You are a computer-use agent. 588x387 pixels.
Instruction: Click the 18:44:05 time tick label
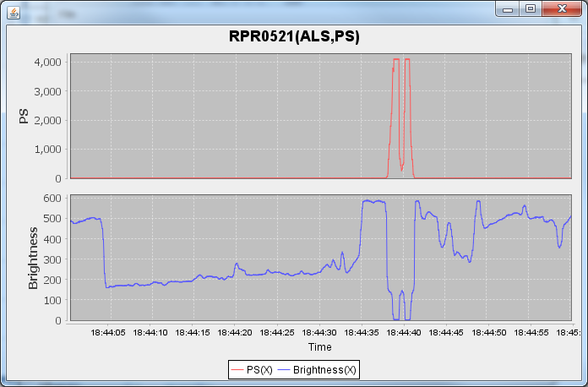[110, 333]
